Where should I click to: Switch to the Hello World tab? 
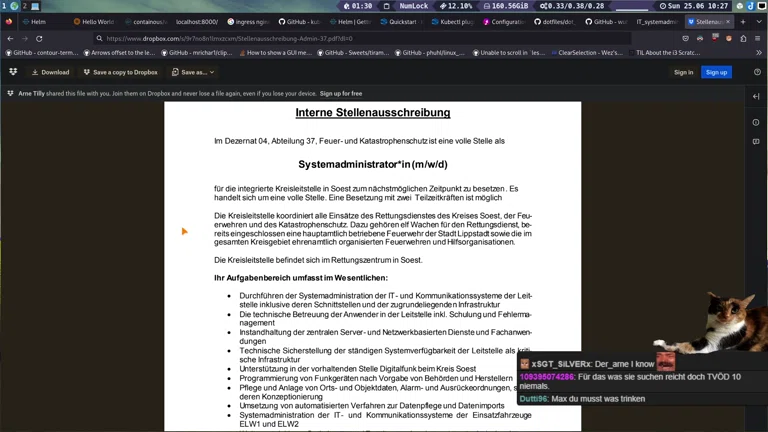click(x=94, y=22)
